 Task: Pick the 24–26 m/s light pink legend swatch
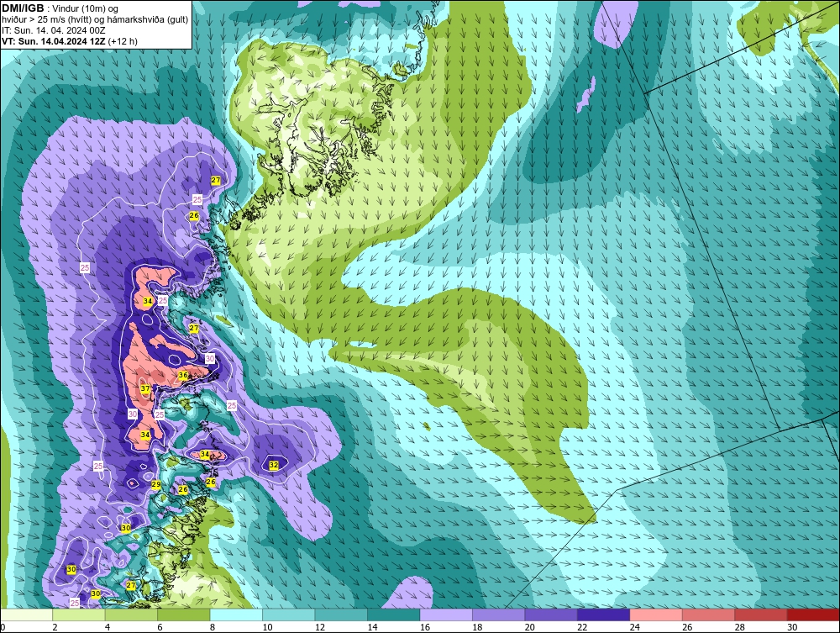[x=656, y=615]
